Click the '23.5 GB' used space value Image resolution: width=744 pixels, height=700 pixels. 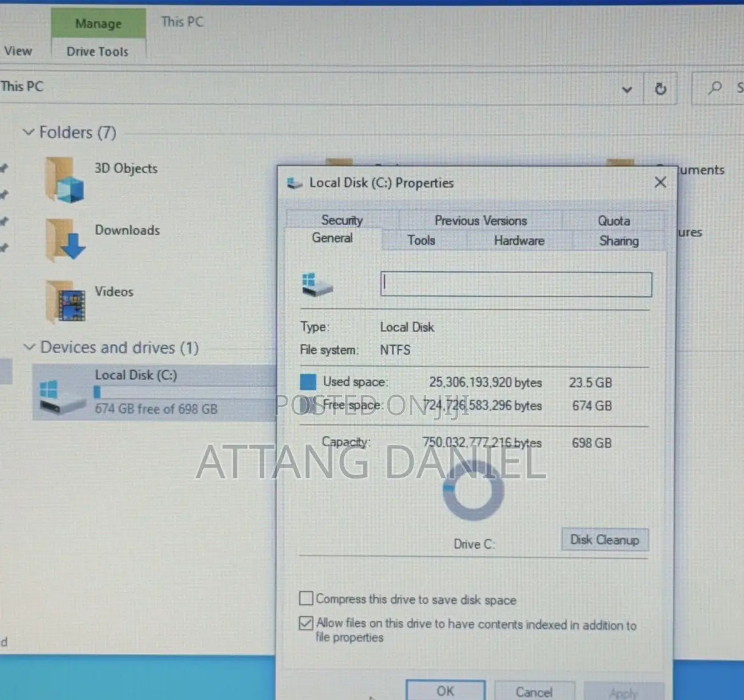[x=591, y=382]
